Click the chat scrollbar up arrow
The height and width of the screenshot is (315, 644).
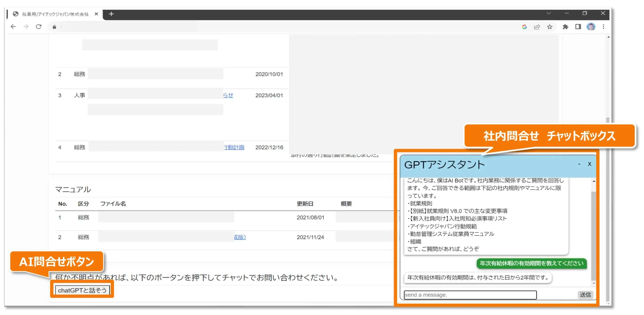click(x=594, y=181)
